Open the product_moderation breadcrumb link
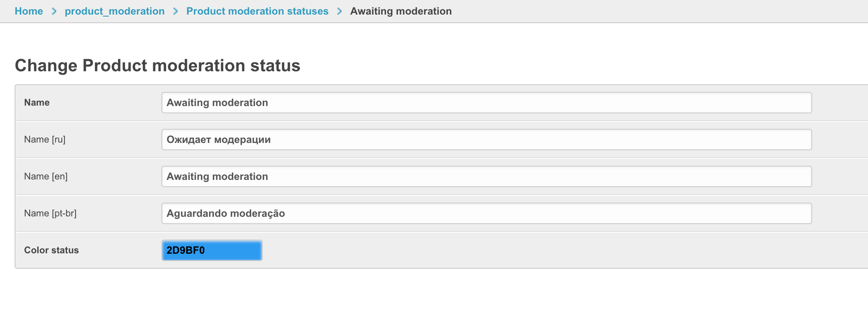868x328 pixels. tap(115, 11)
